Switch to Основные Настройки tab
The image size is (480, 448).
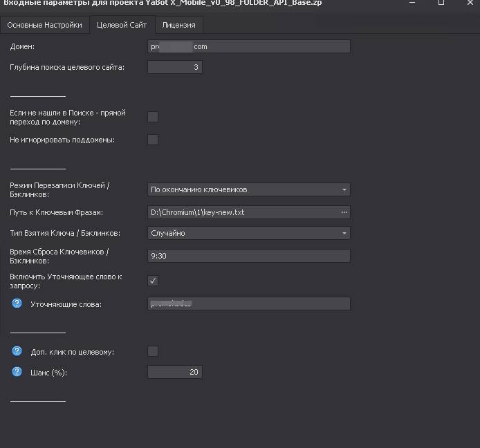point(45,25)
